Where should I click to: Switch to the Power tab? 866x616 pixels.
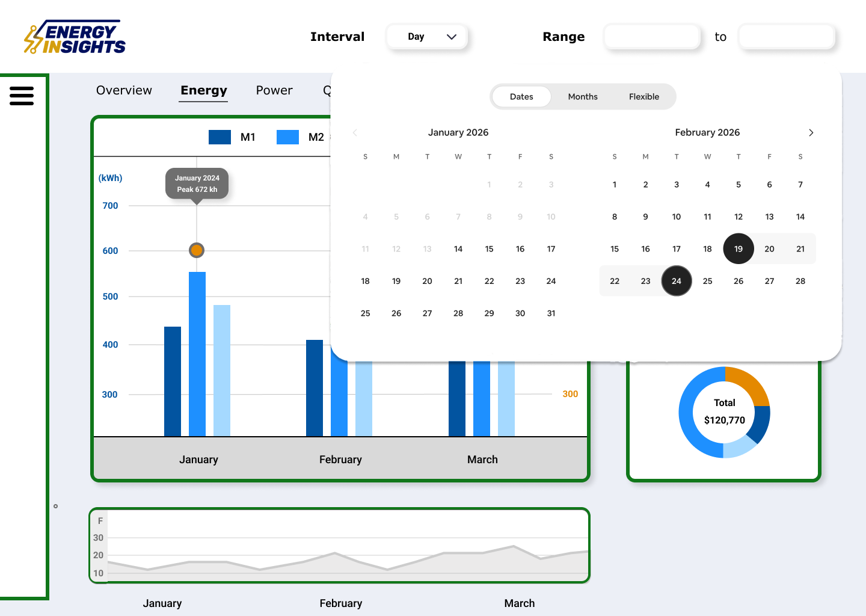(274, 90)
